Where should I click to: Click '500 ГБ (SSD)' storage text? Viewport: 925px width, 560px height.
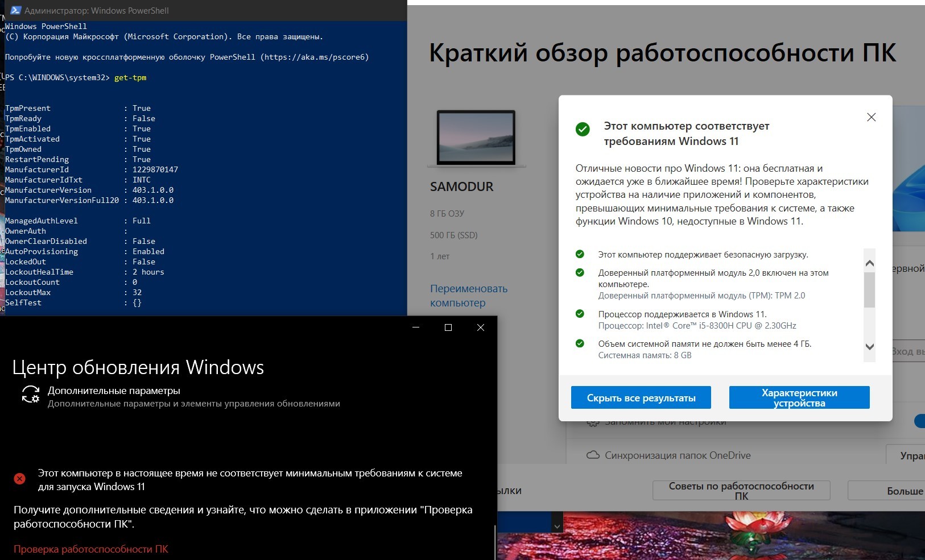(x=454, y=235)
